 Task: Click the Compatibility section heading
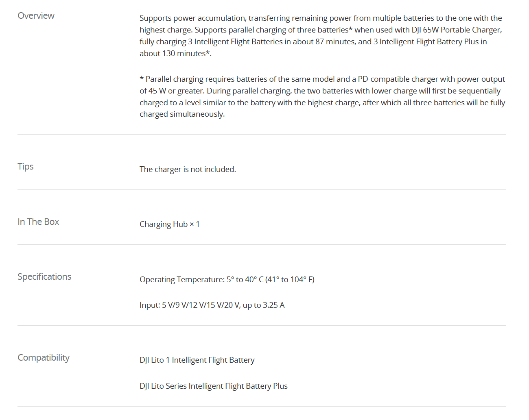tap(44, 357)
